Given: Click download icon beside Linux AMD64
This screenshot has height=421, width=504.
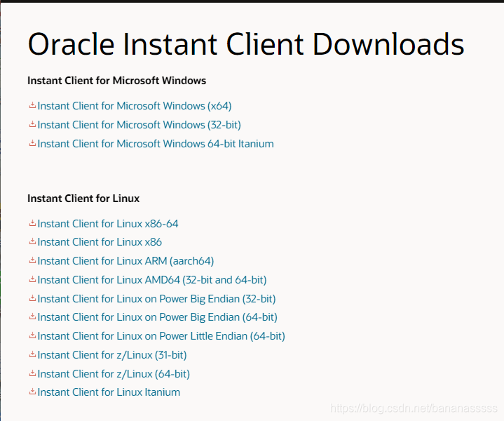Looking at the screenshot, I should pos(32,279).
